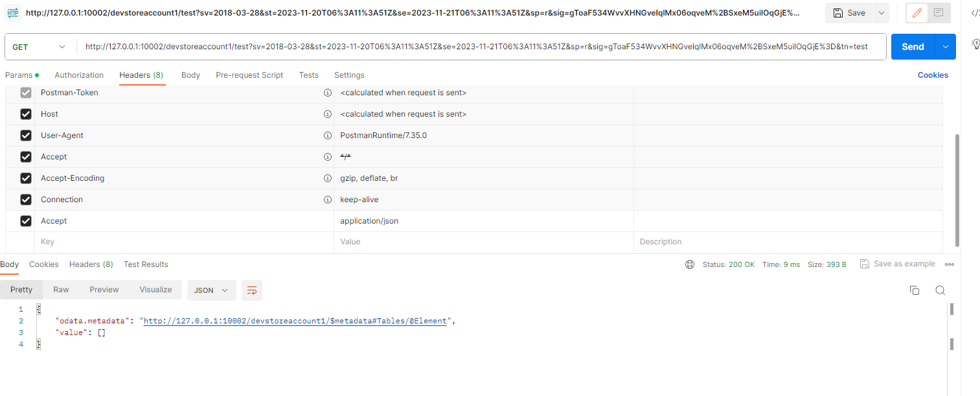Open the Test Results tab

pyautogui.click(x=146, y=264)
